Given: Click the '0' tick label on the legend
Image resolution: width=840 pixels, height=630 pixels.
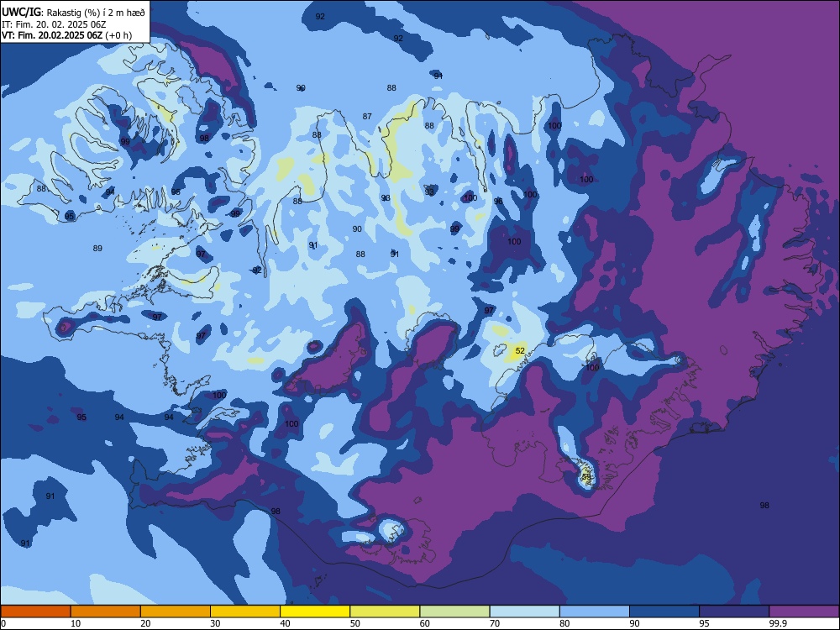Looking at the screenshot, I should tap(3, 623).
